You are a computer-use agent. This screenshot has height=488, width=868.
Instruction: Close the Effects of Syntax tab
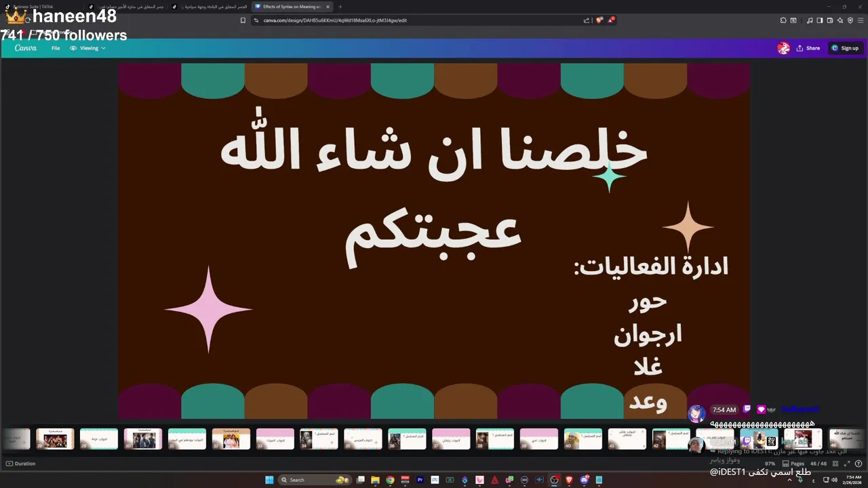click(x=328, y=7)
